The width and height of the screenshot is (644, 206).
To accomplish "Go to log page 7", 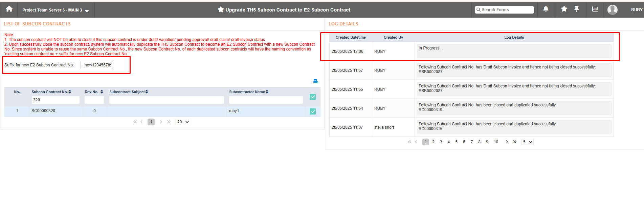I will point(472,142).
